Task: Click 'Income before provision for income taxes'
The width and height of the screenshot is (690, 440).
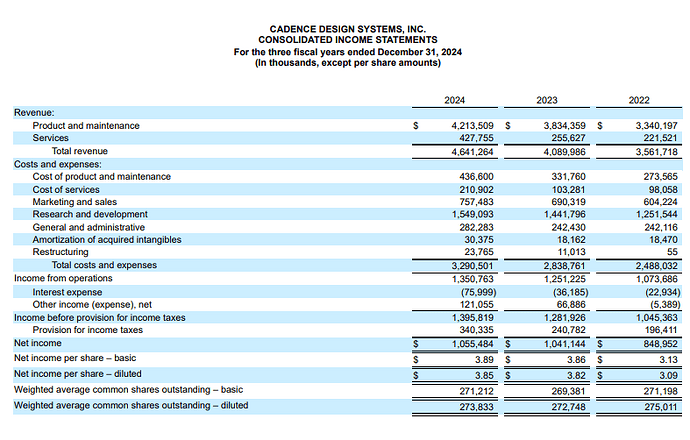Action: [x=99, y=318]
